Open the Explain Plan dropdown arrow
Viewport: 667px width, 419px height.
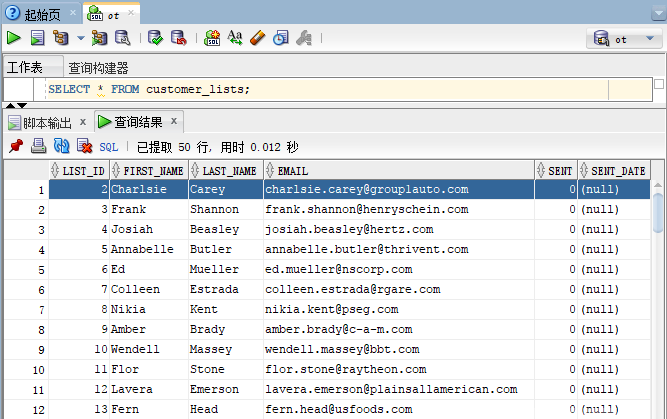(x=81, y=38)
